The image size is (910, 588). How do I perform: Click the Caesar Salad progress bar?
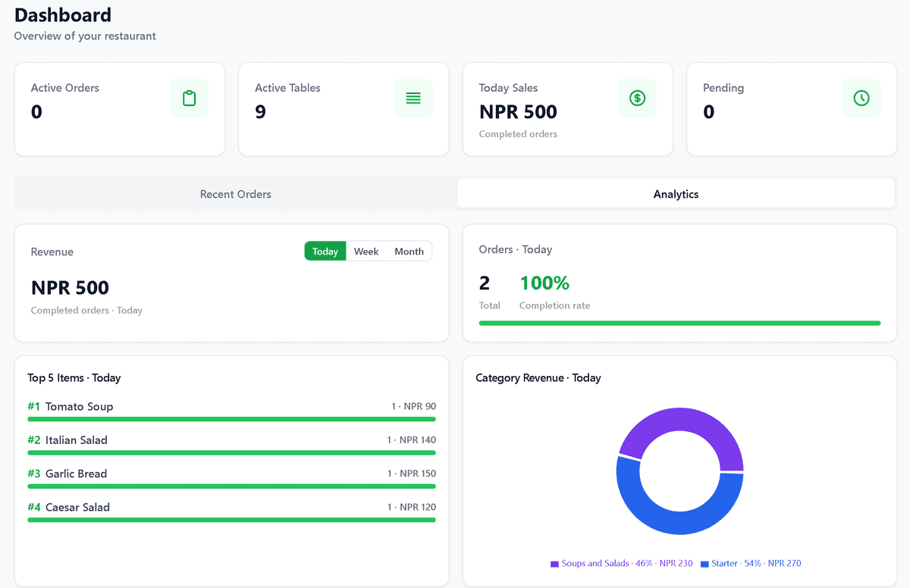(x=231, y=520)
